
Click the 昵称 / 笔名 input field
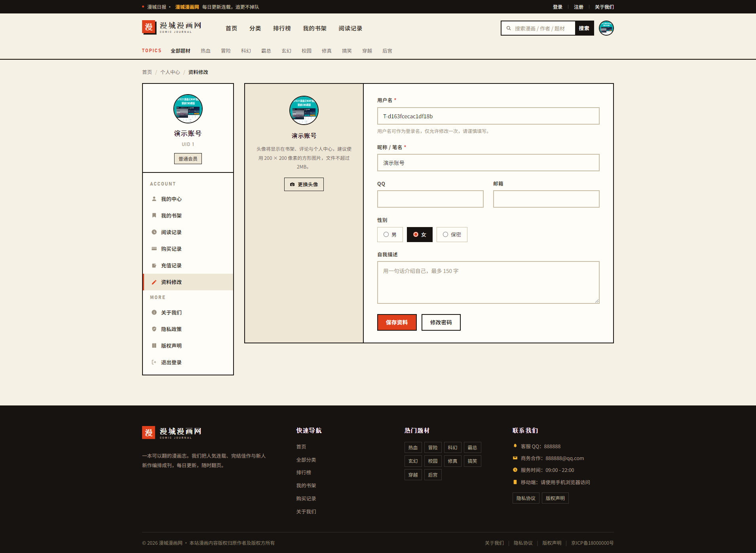488,163
